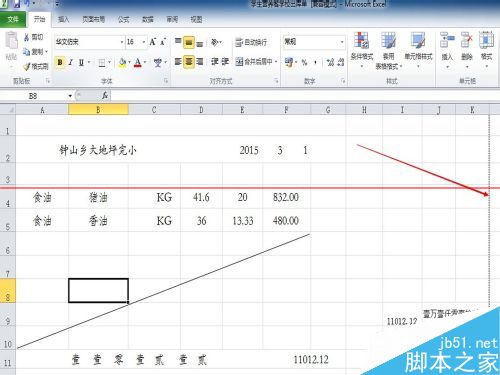
Task: Toggle Middle Align (highlighted)
Action: point(189,42)
